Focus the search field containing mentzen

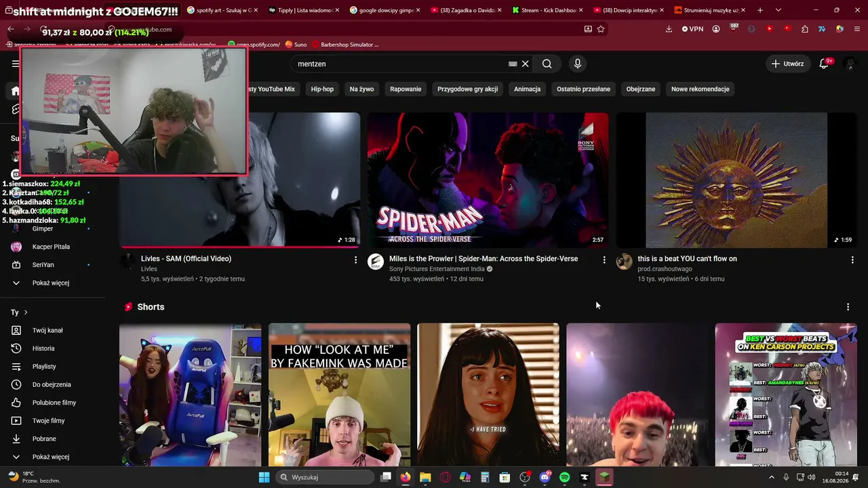(400, 64)
